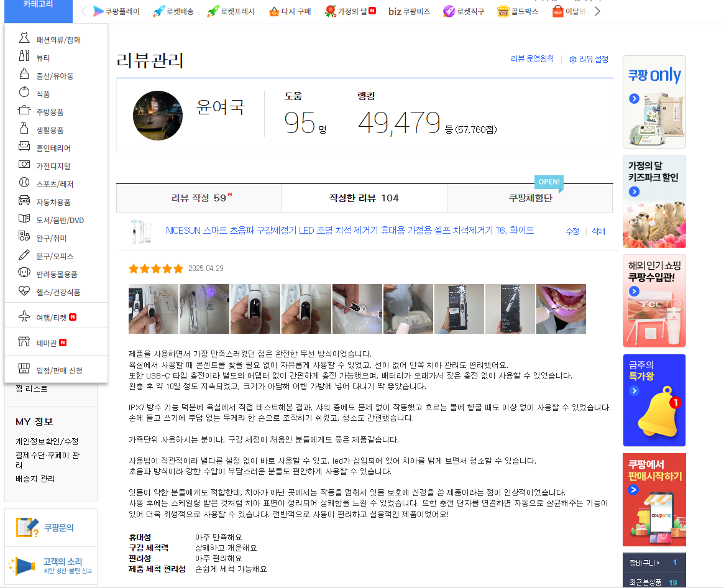
Task: Open 쿠팡플레이 from top bar
Action: pos(116,11)
